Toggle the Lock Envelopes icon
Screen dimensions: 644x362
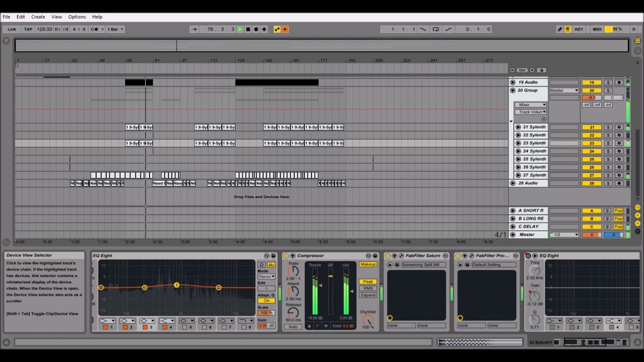coord(541,70)
